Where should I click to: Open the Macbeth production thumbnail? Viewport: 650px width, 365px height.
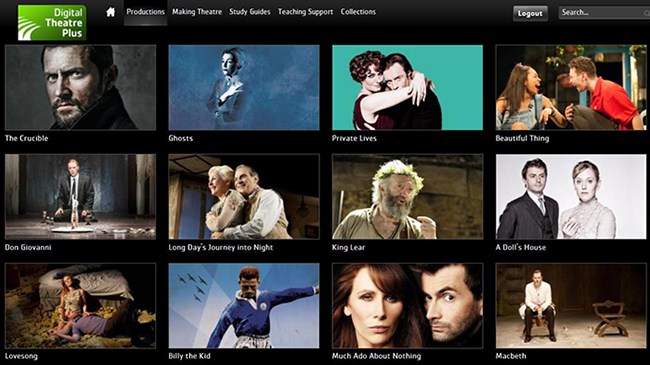coord(571,306)
